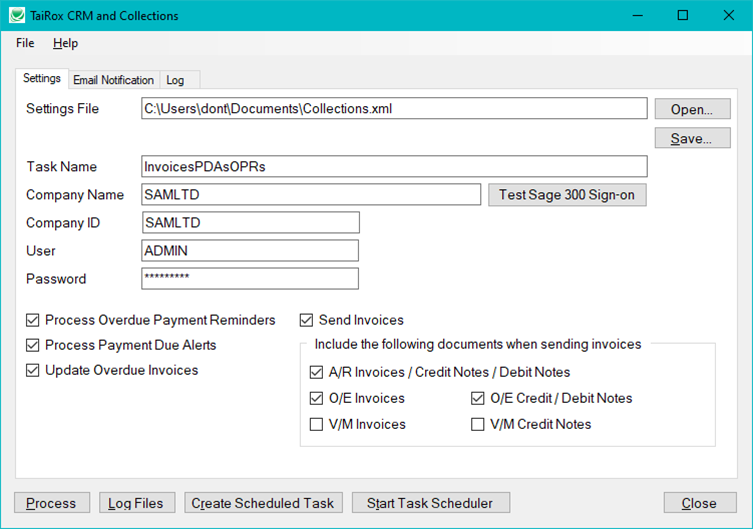
Task: Toggle Process Overdue Payment Reminders checkbox
Action: [x=33, y=320]
